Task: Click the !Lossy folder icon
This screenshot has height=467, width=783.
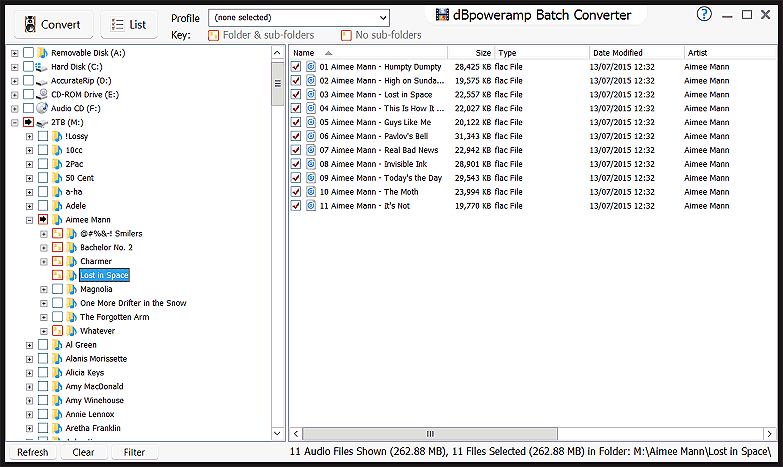Action: pos(57,136)
